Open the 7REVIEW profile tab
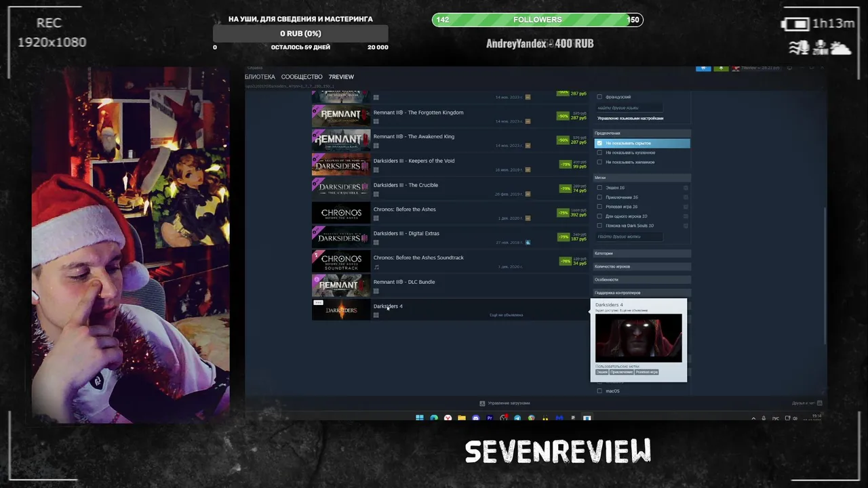This screenshot has height=488, width=868. 341,77
